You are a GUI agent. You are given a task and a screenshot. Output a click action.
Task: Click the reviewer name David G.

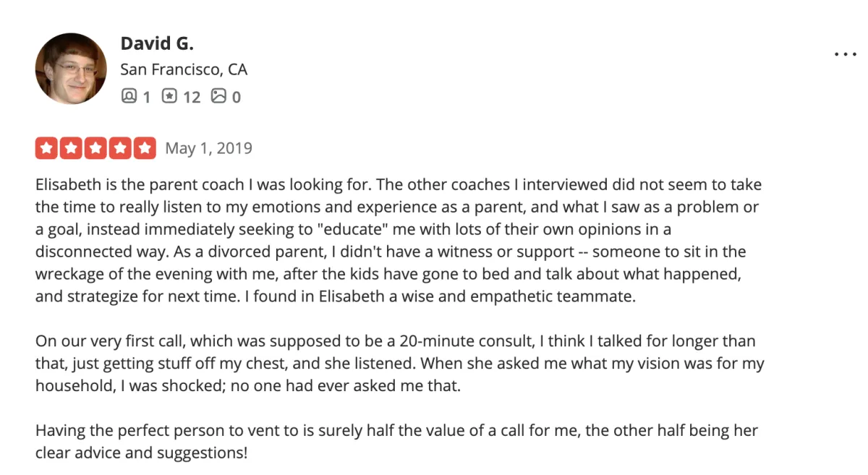tap(157, 43)
